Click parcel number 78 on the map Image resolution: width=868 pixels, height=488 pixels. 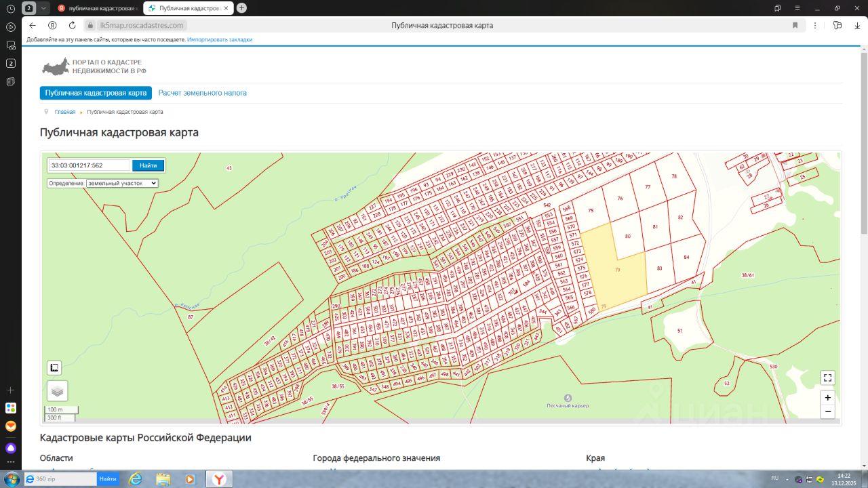click(674, 176)
